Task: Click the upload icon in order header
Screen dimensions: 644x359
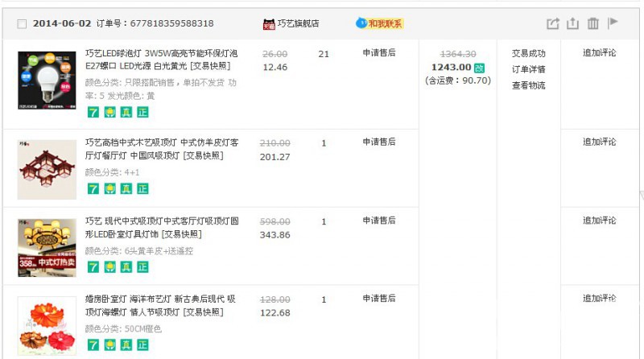Action: click(x=572, y=23)
